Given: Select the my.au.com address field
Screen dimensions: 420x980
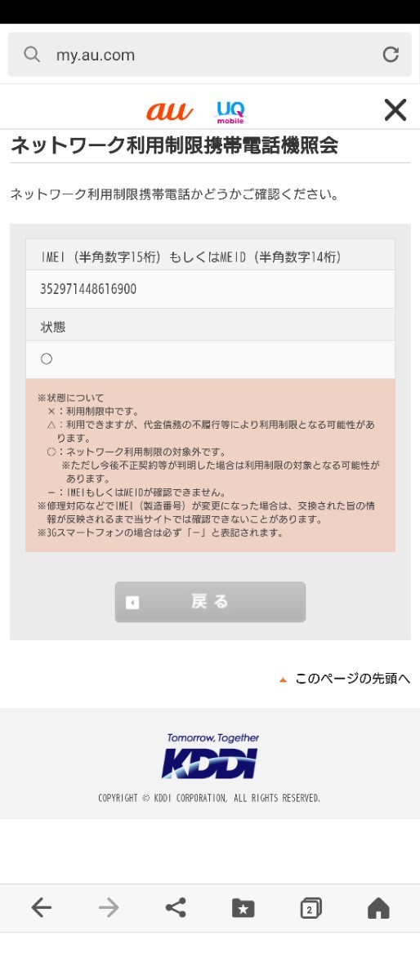Looking at the screenshot, I should [x=210, y=55].
